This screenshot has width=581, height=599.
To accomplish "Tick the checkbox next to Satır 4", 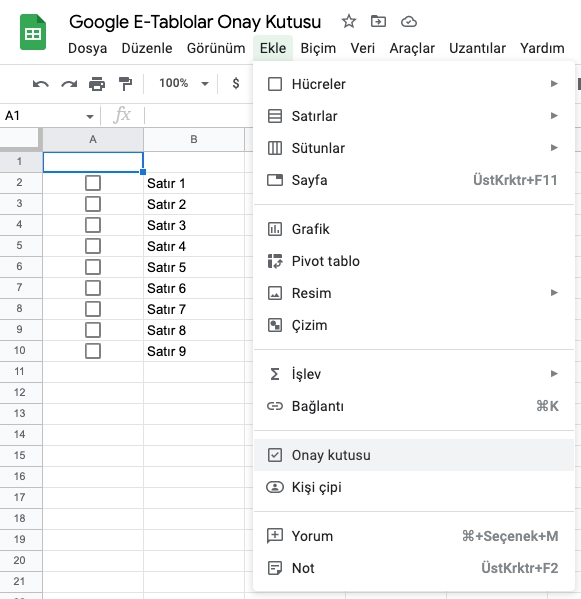I will (x=93, y=246).
